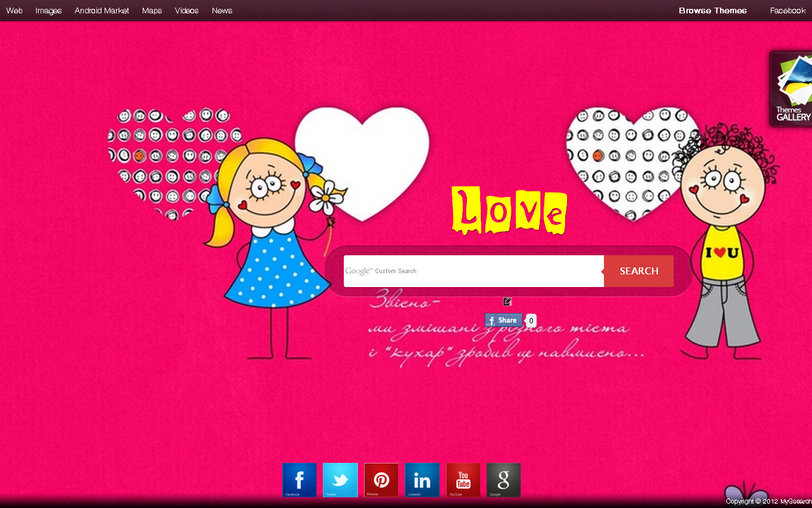This screenshot has height=508, width=812.
Task: Open Browse Themes
Action: 712,10
